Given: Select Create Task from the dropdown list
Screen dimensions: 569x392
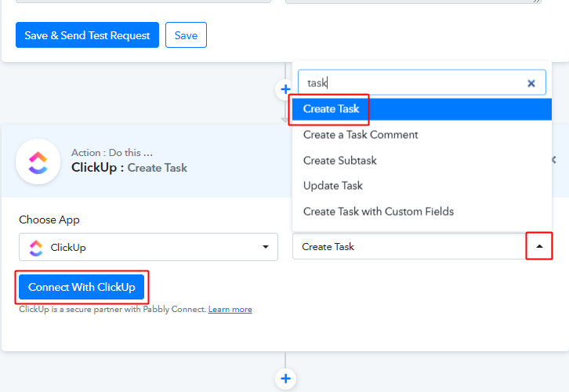Looking at the screenshot, I should pyautogui.click(x=422, y=109).
